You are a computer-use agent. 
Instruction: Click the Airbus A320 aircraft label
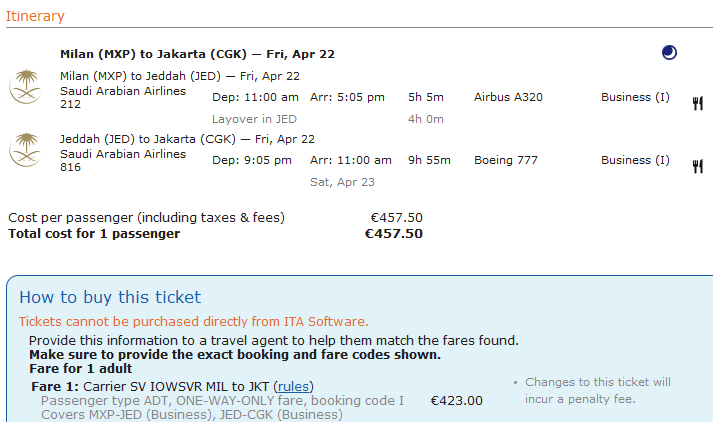[508, 97]
